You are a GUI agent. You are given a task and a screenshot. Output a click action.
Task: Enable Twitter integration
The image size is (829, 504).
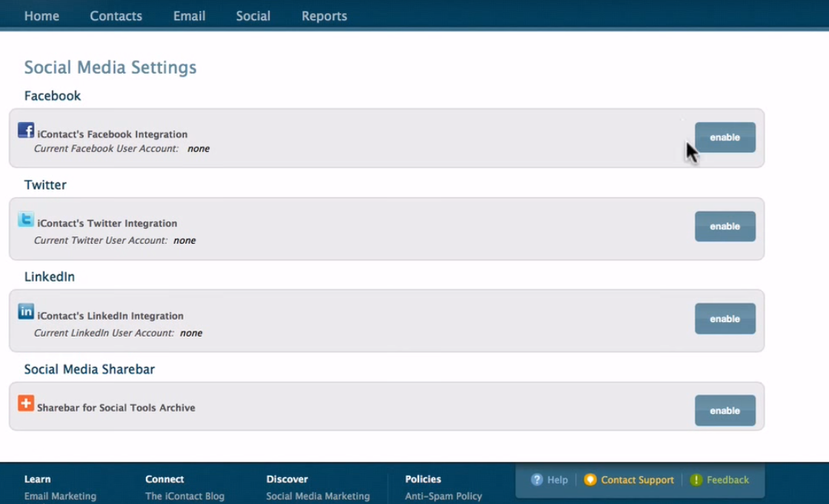[725, 226]
